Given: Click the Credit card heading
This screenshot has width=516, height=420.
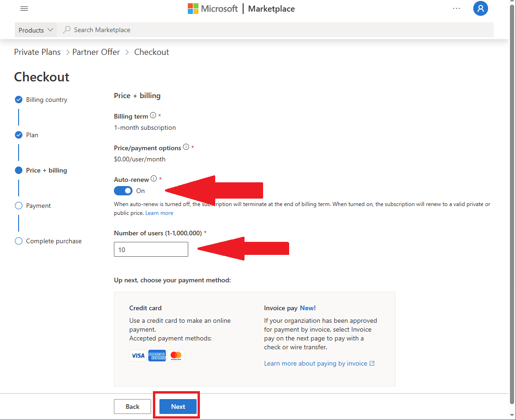Looking at the screenshot, I should click(x=146, y=308).
